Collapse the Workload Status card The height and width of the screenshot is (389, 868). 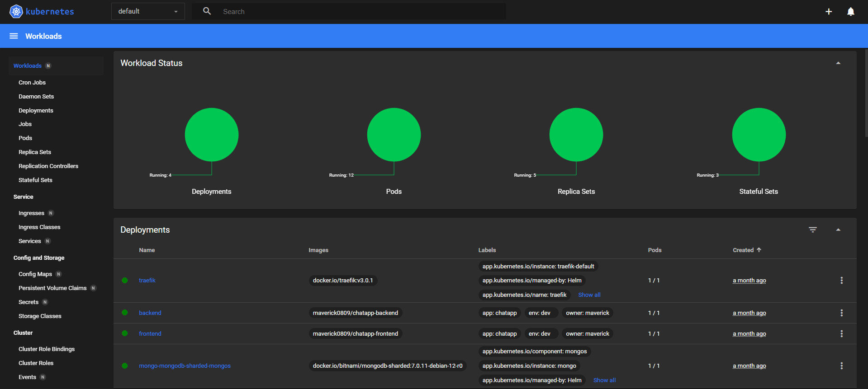pos(838,63)
